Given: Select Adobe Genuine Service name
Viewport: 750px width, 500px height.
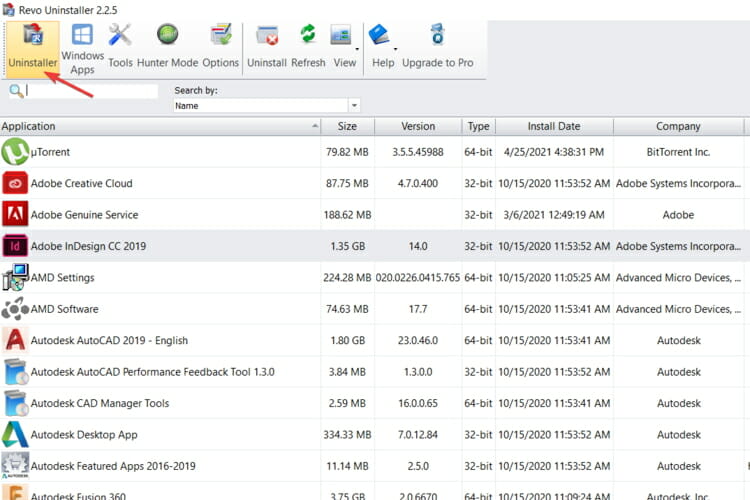Looking at the screenshot, I should point(85,215).
